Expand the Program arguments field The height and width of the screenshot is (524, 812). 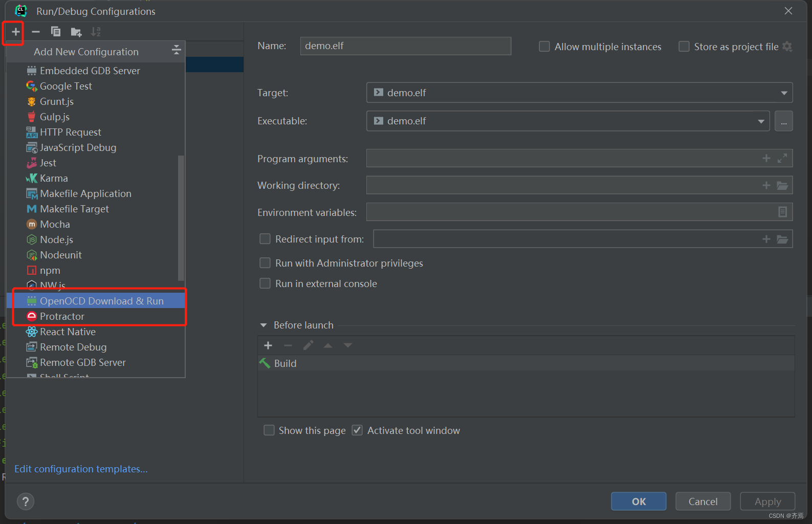(782, 158)
